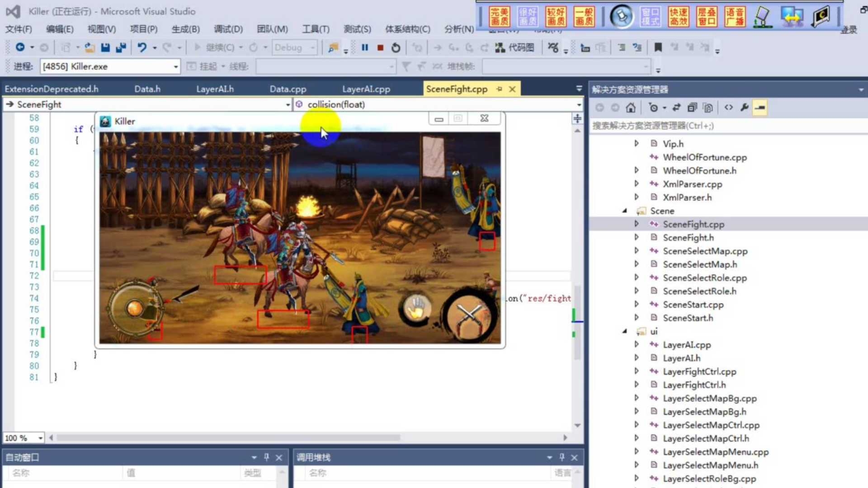Select LayerFightCtrl.h in Solution Explorer
868x488 pixels.
[x=694, y=385]
